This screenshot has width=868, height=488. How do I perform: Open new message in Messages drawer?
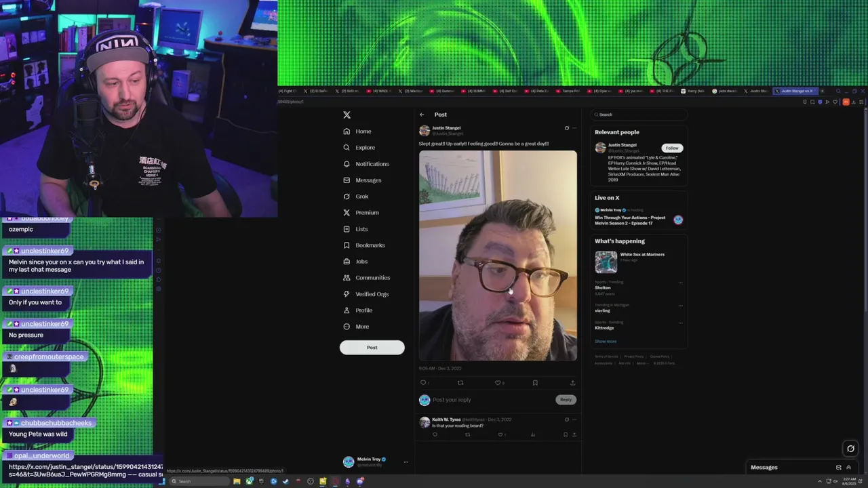pyautogui.click(x=839, y=468)
